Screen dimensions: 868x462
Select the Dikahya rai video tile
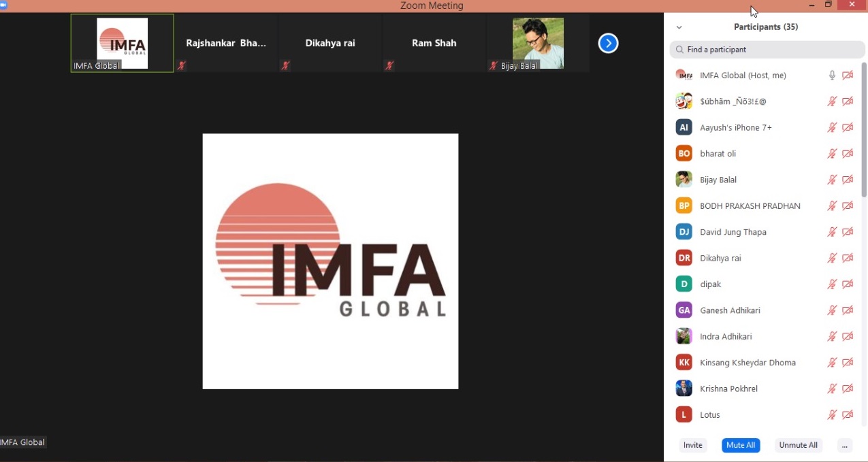click(x=330, y=43)
